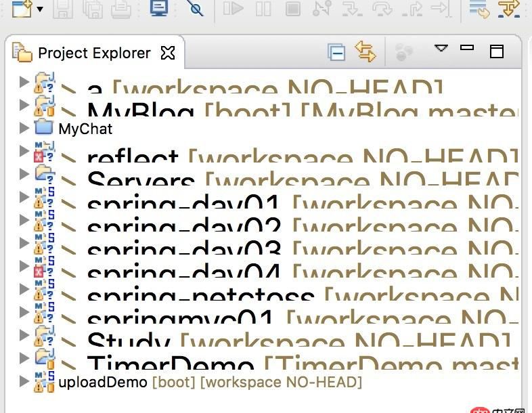Viewport: 532px width, 413px height.
Task: Click the Terminate debug icon
Action: point(293,9)
